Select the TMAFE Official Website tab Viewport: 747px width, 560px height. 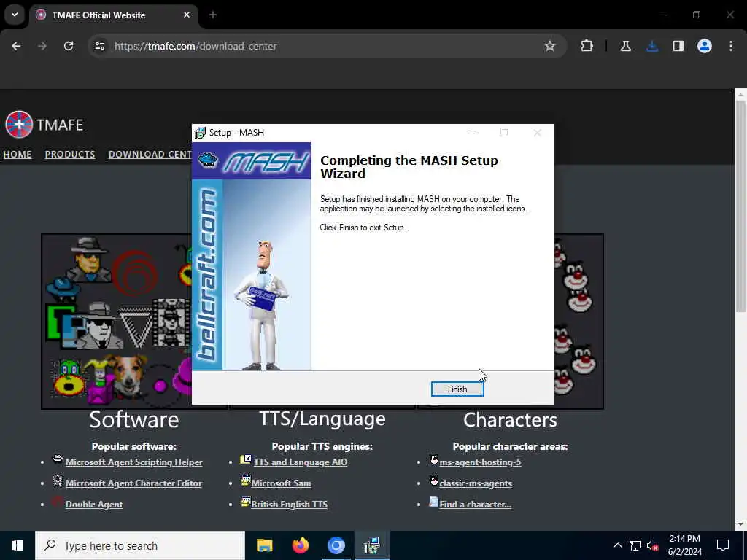click(x=115, y=15)
